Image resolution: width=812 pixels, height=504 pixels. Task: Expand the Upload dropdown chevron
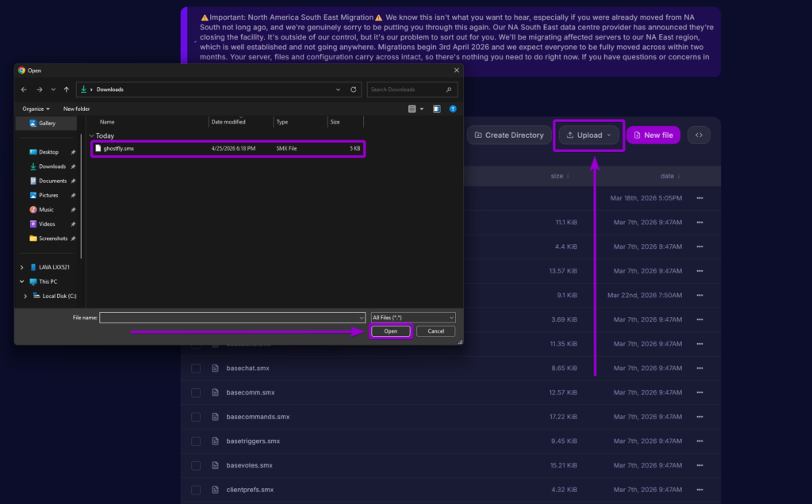click(607, 135)
